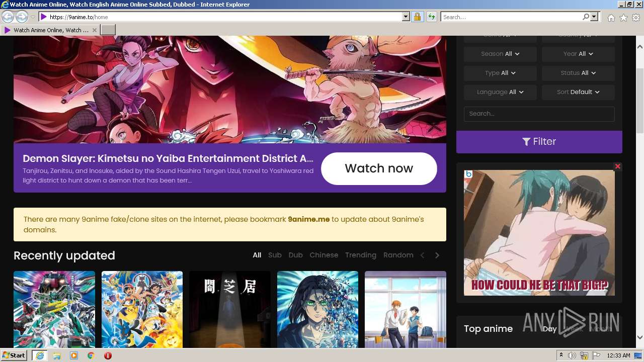Open the IE Tools gear icon
644x362 pixels.
[x=636, y=18]
